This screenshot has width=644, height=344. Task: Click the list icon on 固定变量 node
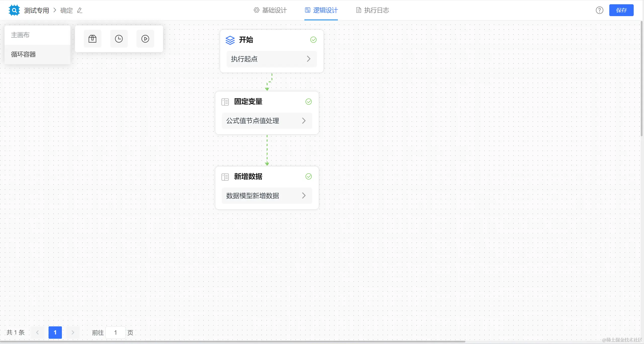[x=225, y=102]
